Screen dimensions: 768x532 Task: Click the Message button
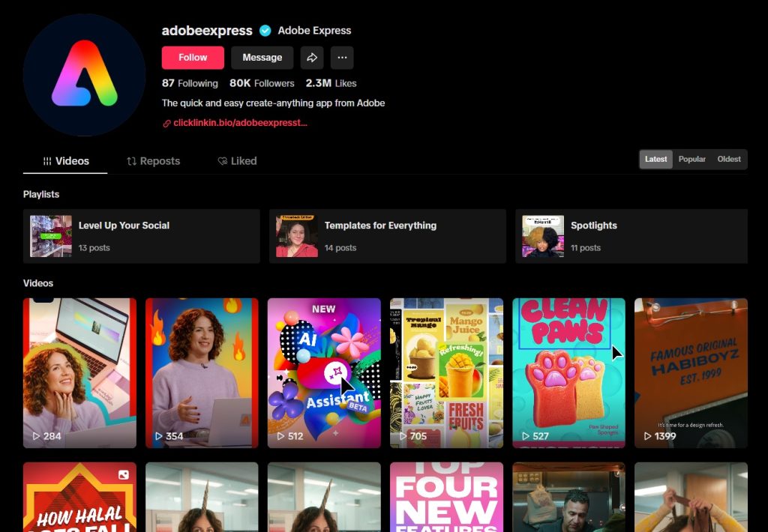click(x=262, y=58)
